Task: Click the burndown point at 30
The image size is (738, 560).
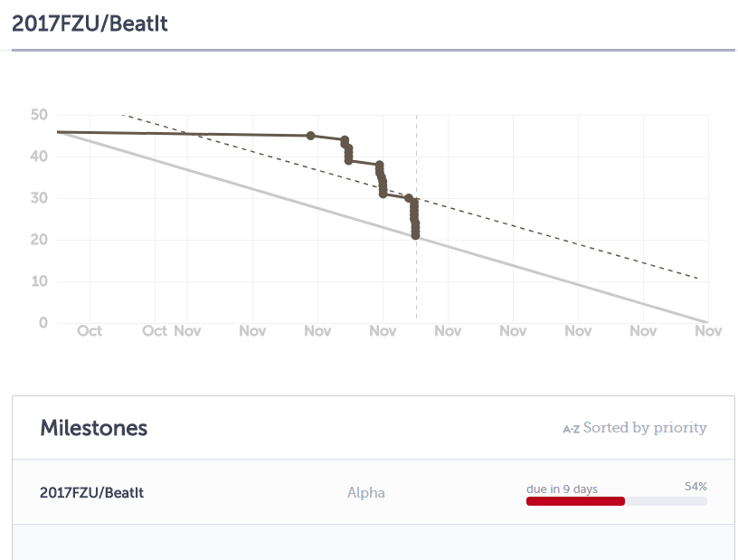Action: (x=409, y=198)
